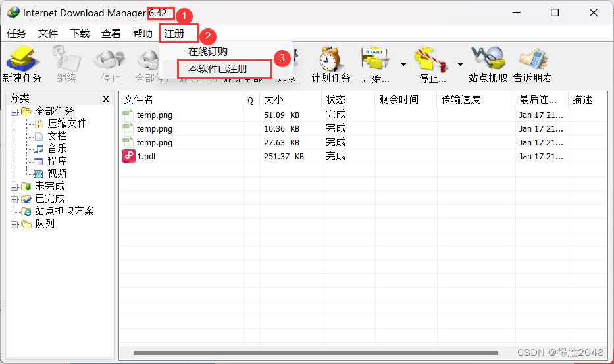Click the 音乐 music note icon
The image size is (614, 364).
click(39, 149)
